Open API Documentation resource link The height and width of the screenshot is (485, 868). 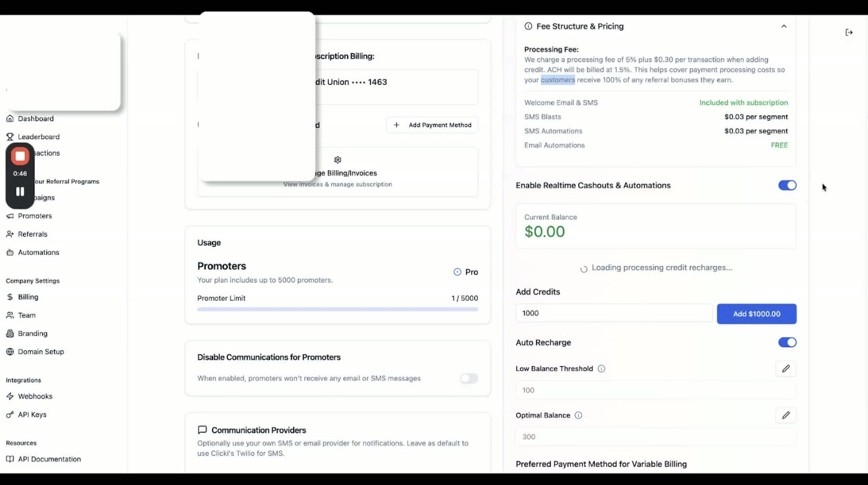(x=49, y=459)
